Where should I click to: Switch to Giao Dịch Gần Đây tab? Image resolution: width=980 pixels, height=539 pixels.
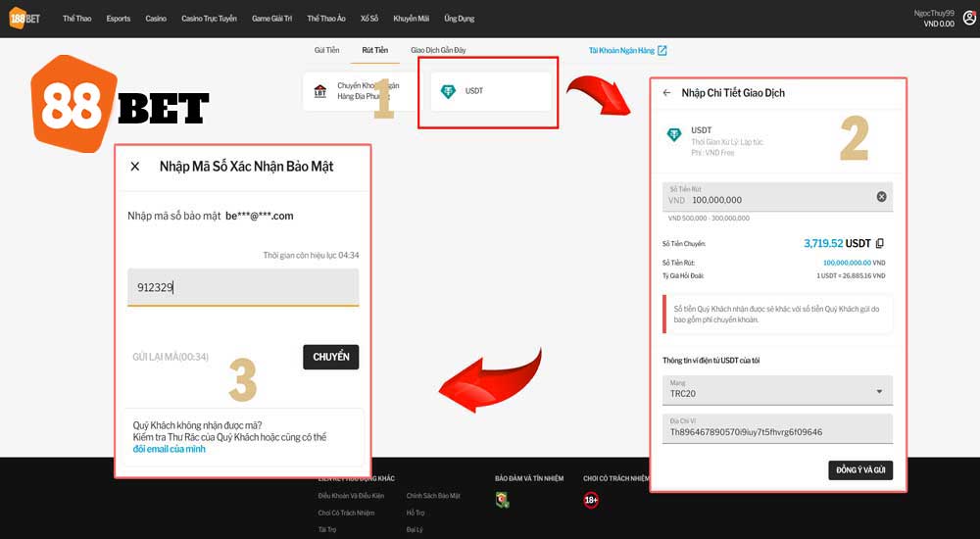438,50
